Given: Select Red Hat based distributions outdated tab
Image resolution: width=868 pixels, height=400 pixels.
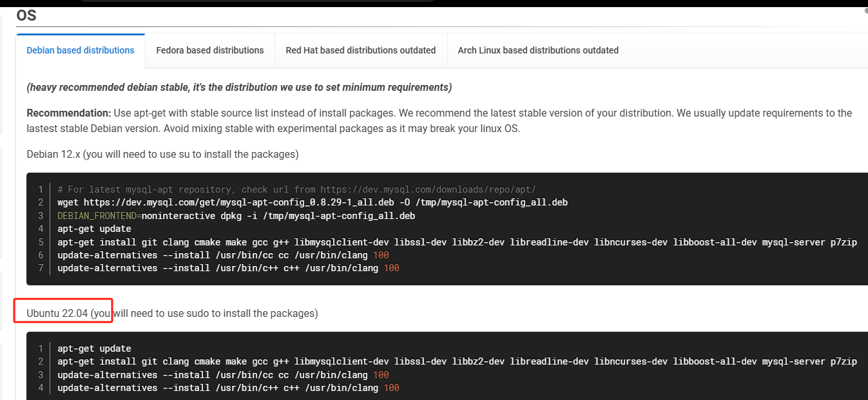Looking at the screenshot, I should point(361,50).
